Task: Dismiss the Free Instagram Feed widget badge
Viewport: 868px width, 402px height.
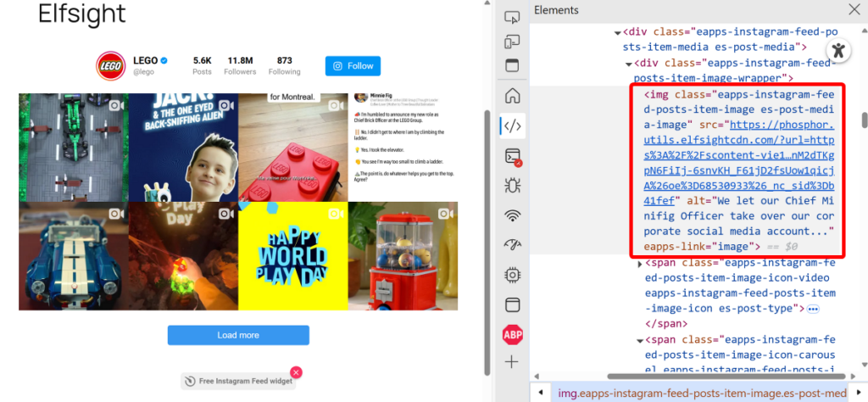Action: click(296, 372)
